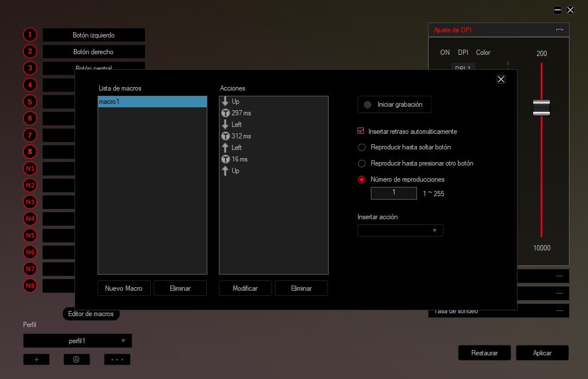
Task: Select mouse button 5 red circle icon
Action: (30, 102)
